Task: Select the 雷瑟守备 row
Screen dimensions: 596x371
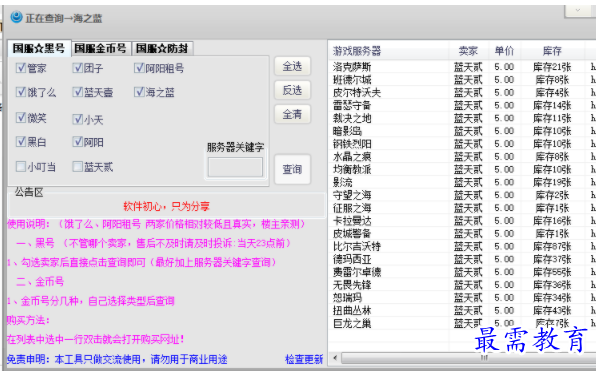Action: (x=462, y=105)
